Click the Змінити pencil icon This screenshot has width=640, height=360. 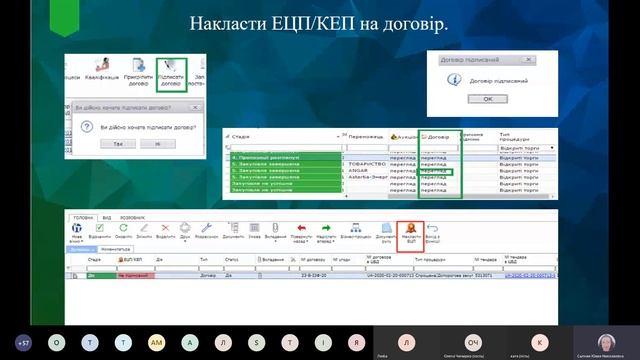(x=144, y=228)
